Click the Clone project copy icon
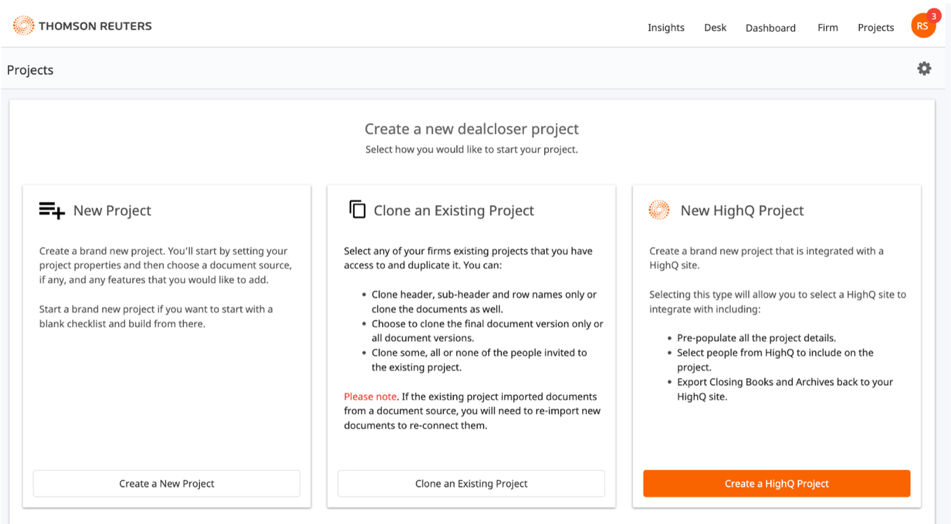951x524 pixels. (x=357, y=209)
